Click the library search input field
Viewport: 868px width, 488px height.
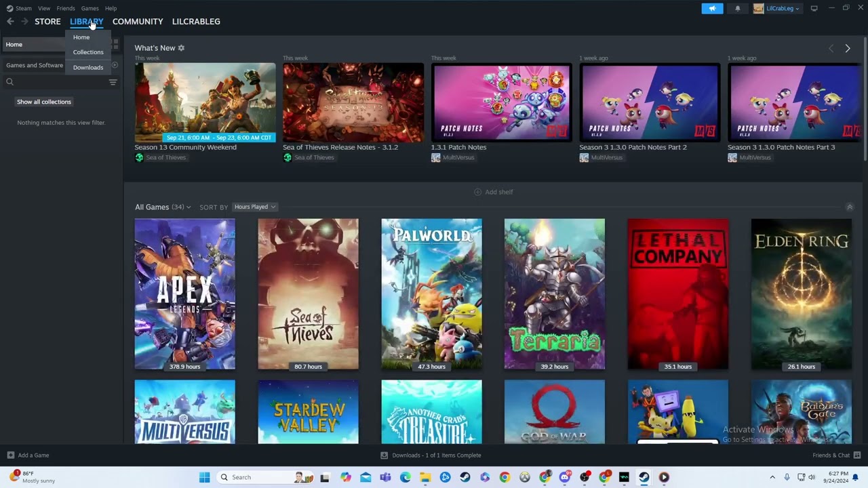click(x=60, y=82)
